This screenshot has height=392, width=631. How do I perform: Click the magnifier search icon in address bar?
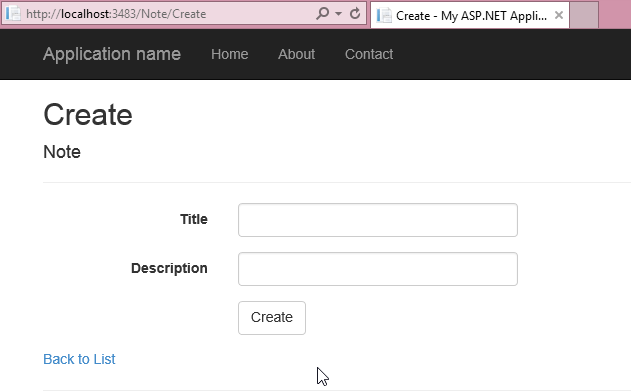(322, 13)
